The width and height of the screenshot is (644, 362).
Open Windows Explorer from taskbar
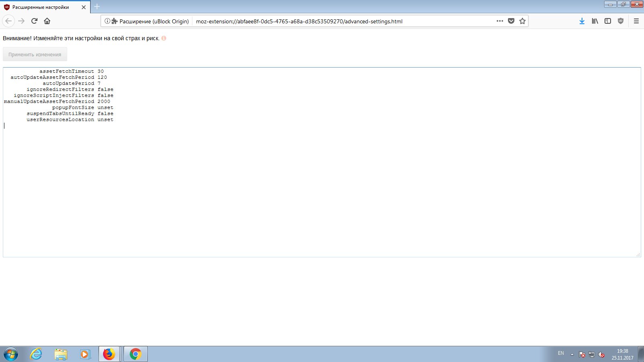[x=61, y=354]
